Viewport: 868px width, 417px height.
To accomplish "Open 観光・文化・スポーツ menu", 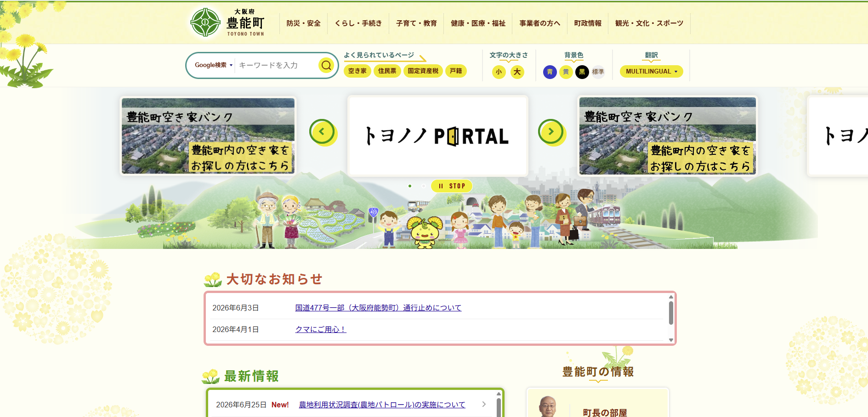I will coord(649,23).
